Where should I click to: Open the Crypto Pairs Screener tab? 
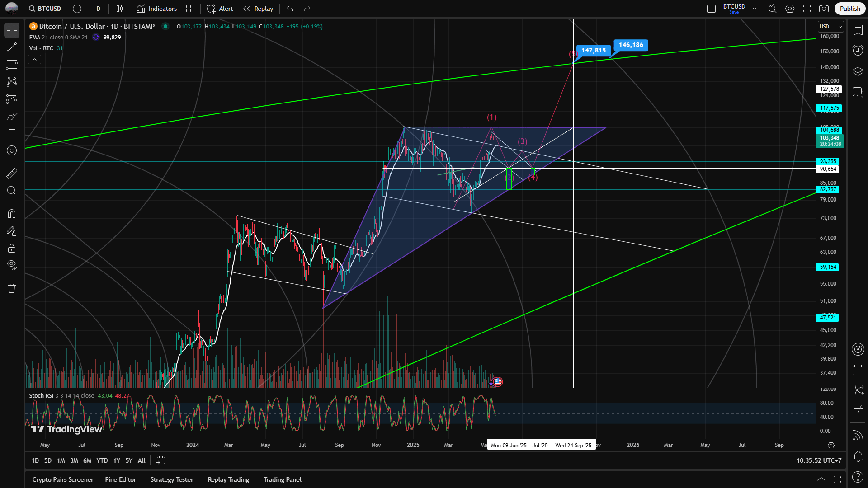63,479
